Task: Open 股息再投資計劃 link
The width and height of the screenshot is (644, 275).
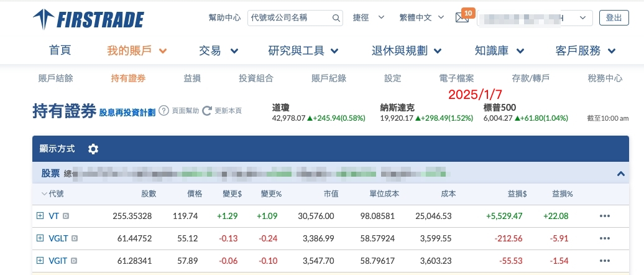Action: click(x=127, y=112)
